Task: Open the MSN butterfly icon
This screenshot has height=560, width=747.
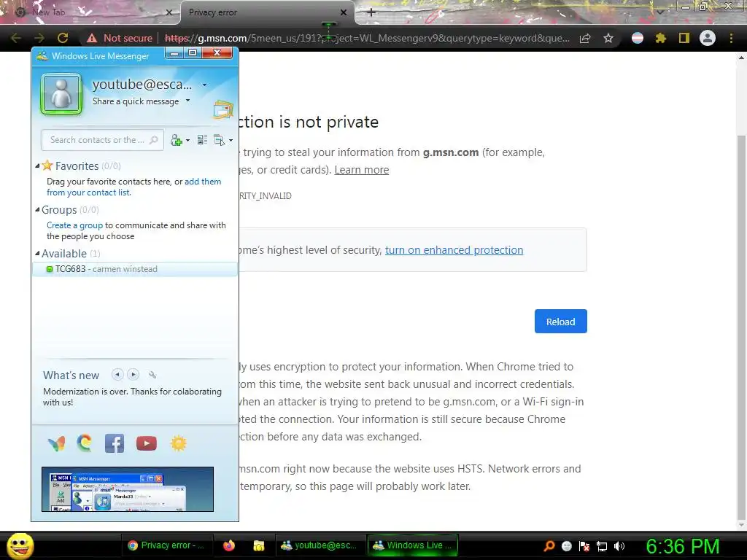Action: click(x=57, y=444)
